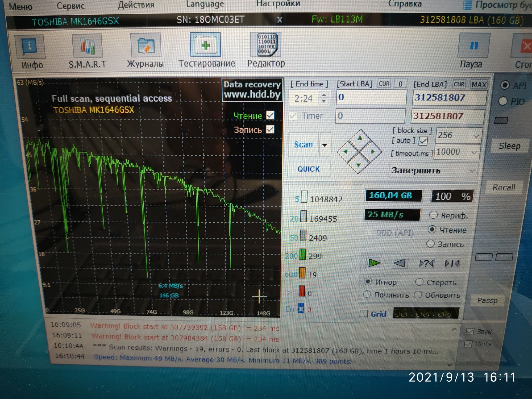Open the Language menu
Image resolution: width=532 pixels, height=399 pixels.
point(205,4)
